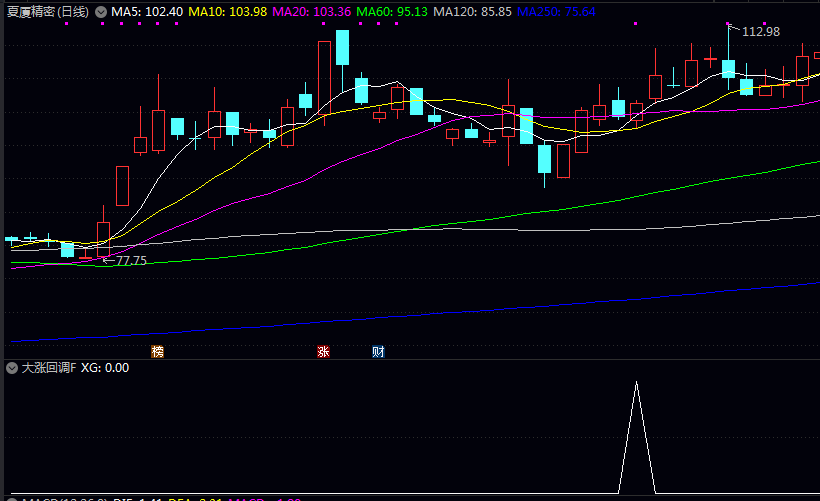
Task: Select the MA20: 103.36 label
Action: 312,12
